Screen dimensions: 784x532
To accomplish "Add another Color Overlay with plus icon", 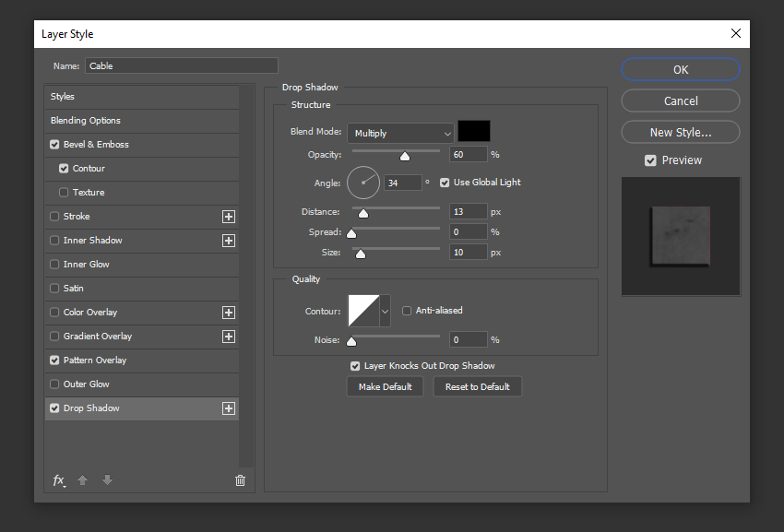I will (x=229, y=313).
